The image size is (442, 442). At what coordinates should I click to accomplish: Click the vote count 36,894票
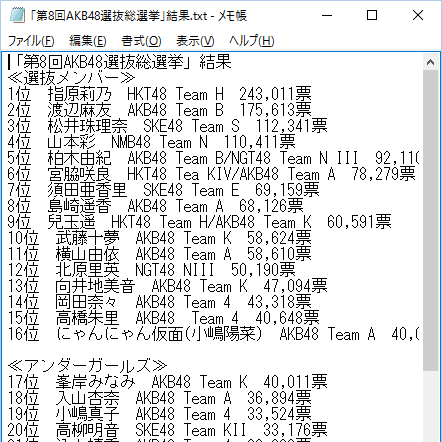(x=279, y=398)
